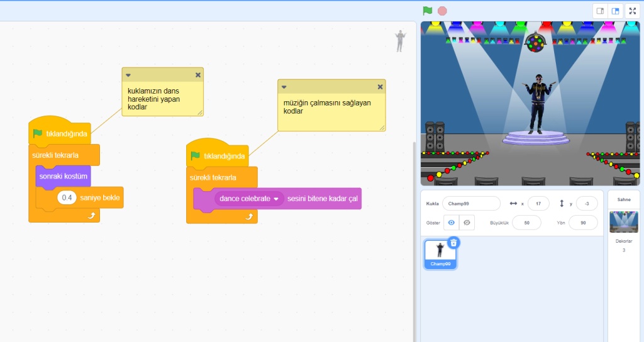Click the dancer sprite on stage
The image size is (644, 342).
pyautogui.click(x=538, y=104)
